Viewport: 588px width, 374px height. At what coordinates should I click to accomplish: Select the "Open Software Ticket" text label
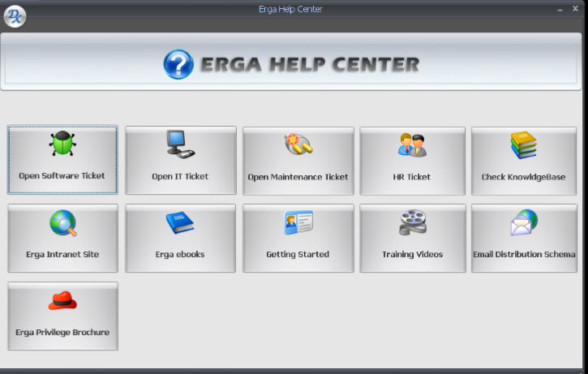62,175
